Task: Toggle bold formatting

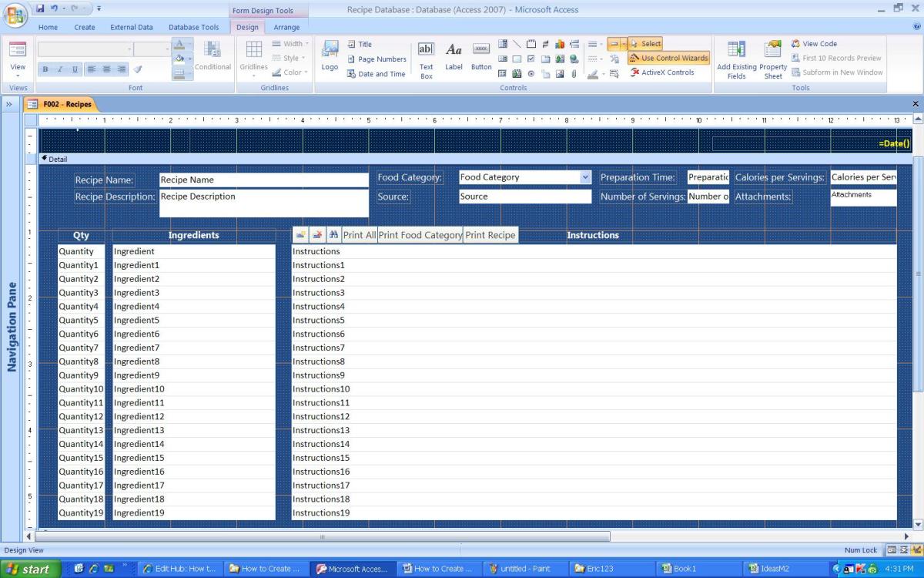Action: pos(46,69)
